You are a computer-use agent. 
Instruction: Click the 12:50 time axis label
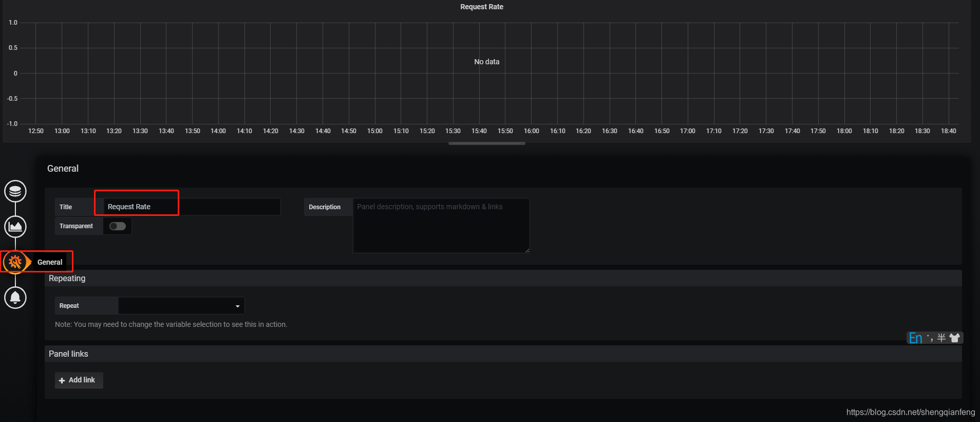click(36, 131)
